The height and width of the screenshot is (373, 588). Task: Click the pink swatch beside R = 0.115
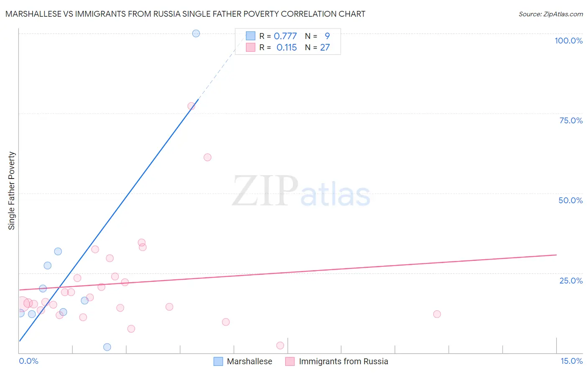[251, 47]
